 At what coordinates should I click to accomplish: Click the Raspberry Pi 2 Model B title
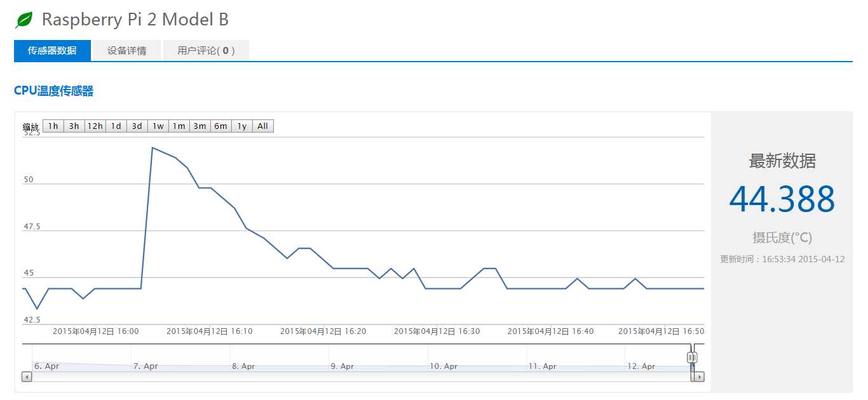pyautogui.click(x=135, y=20)
